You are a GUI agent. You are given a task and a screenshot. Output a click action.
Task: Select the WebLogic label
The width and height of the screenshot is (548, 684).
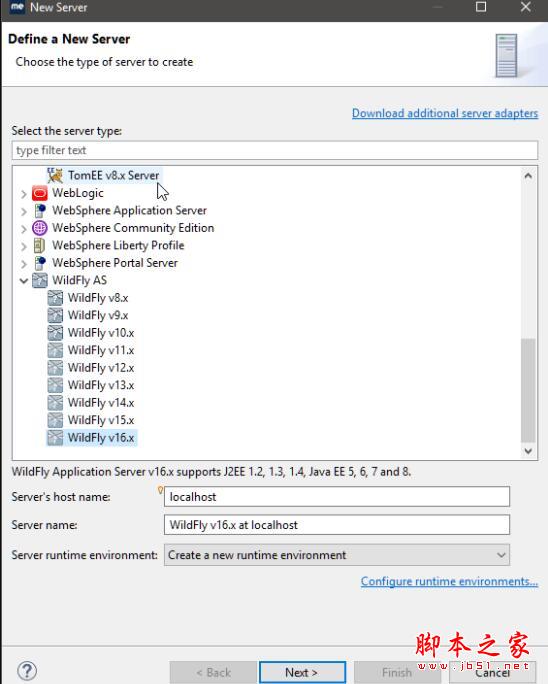point(78,193)
